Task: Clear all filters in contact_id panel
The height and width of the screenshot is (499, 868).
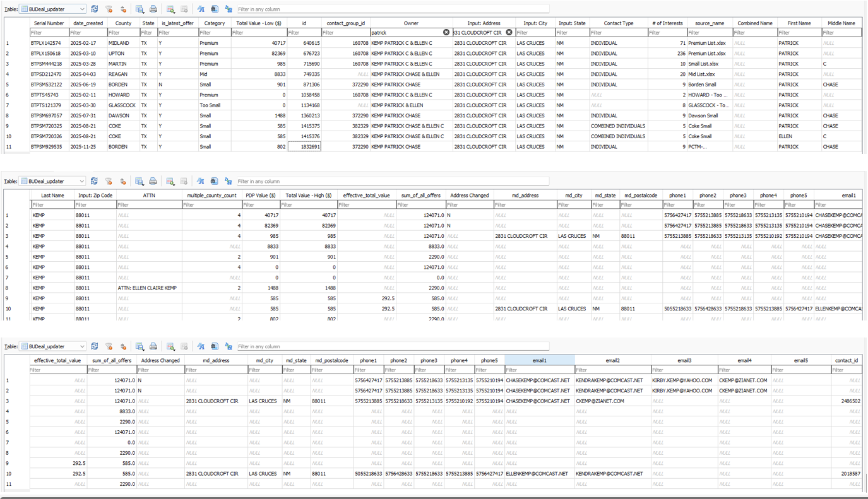Action: tap(109, 346)
